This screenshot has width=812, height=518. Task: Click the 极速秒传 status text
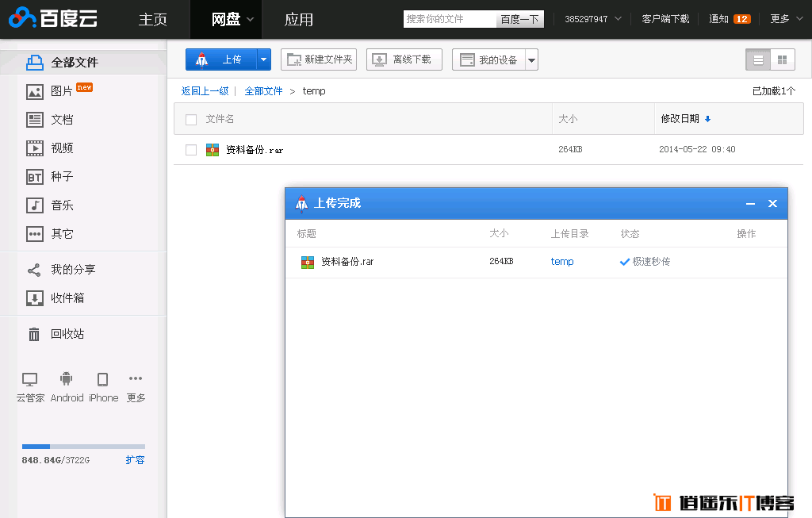coord(651,262)
